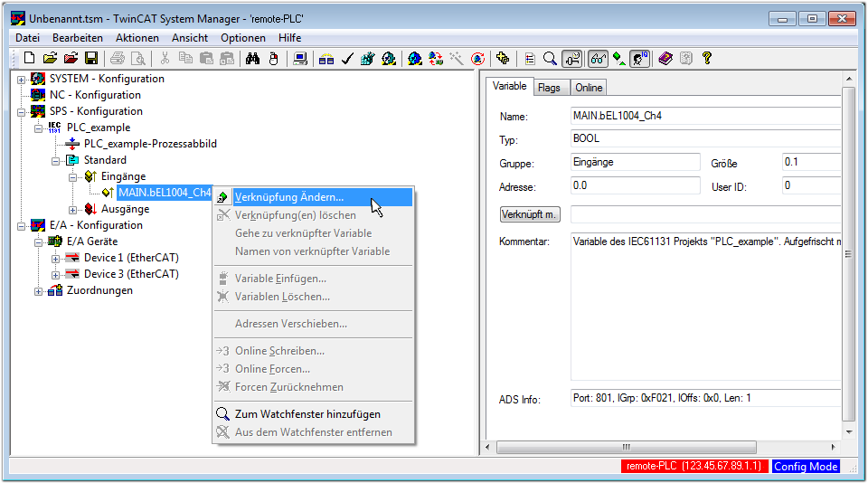Image resolution: width=868 pixels, height=483 pixels.
Task: Click the magnifying glass toolbar icon
Action: [x=550, y=59]
